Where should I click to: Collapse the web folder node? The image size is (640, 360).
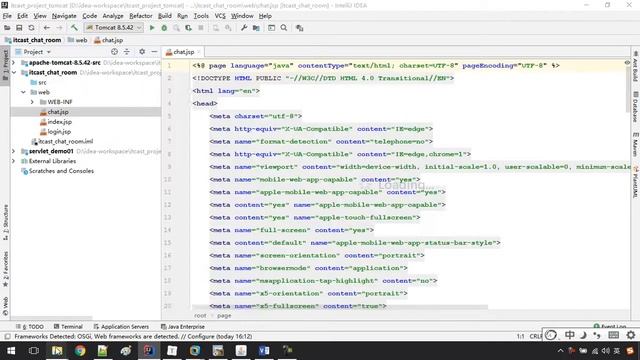click(23, 92)
